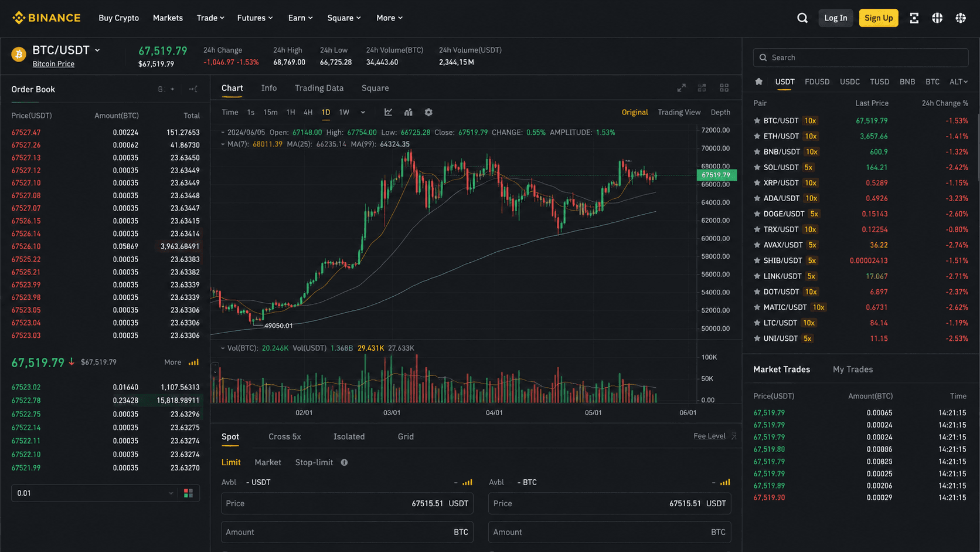Click the buy-side slider bars icon next to USDT
Image resolution: width=980 pixels, height=552 pixels.
(467, 482)
